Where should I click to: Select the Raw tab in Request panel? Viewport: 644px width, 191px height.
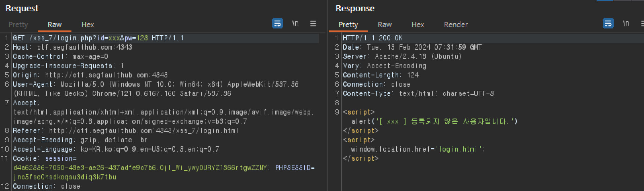pos(55,24)
